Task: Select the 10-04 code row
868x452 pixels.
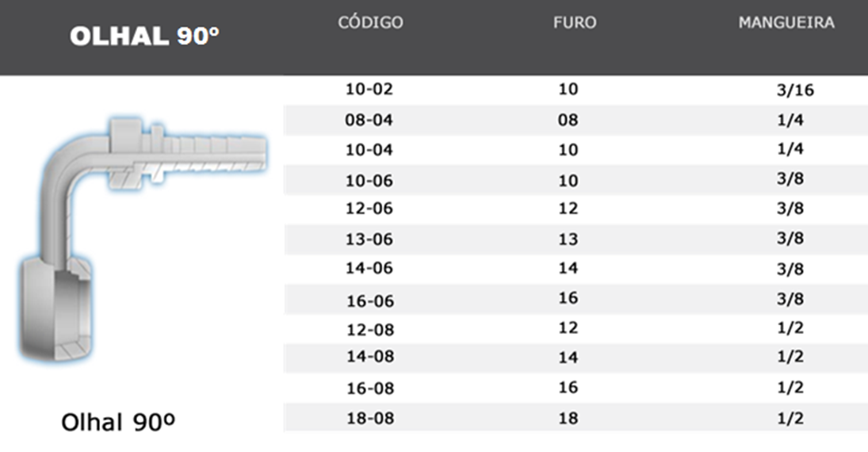Action: [x=369, y=150]
